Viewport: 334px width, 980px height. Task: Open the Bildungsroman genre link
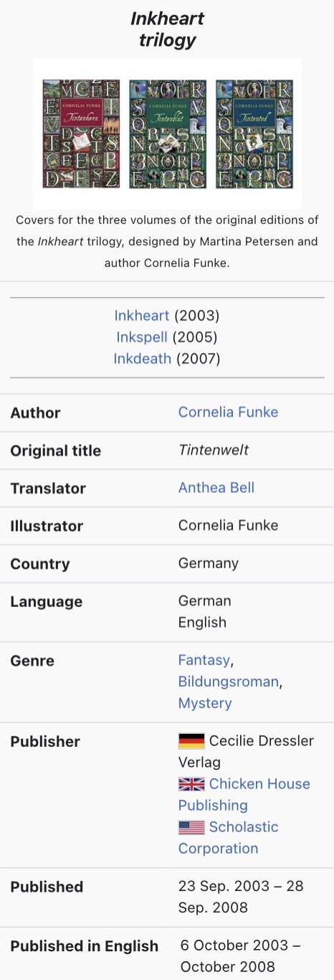[228, 682]
